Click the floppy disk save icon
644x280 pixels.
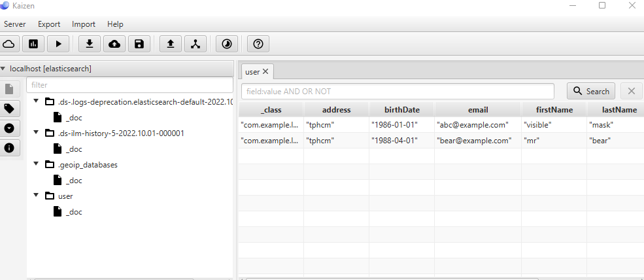[x=139, y=44]
